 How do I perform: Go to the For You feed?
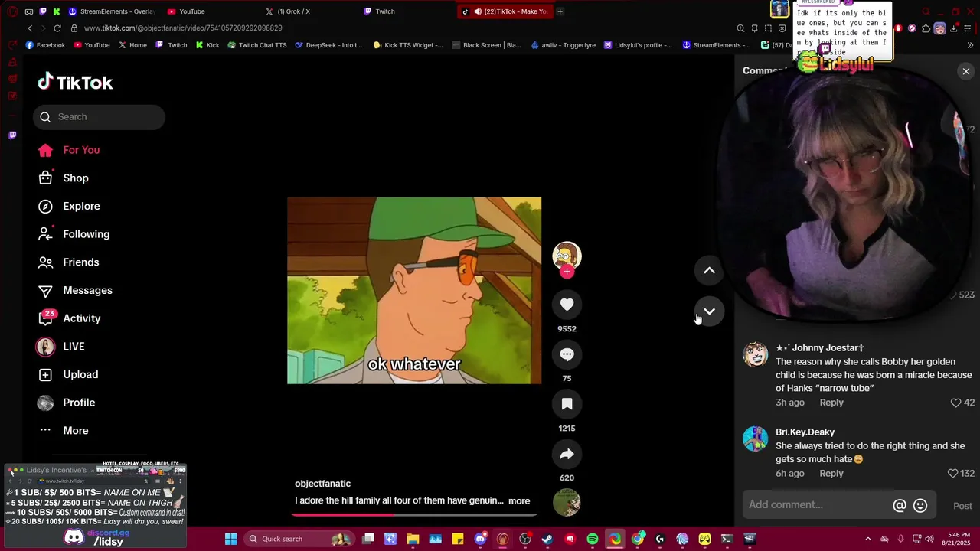click(69, 150)
